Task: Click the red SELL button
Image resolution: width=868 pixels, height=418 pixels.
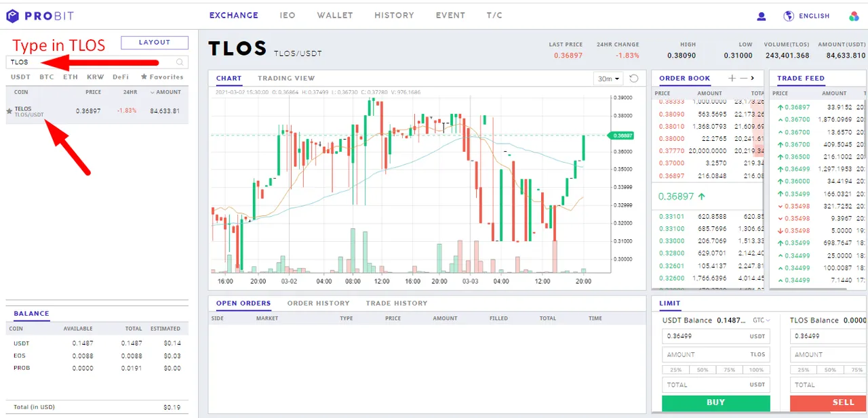Action: (829, 402)
